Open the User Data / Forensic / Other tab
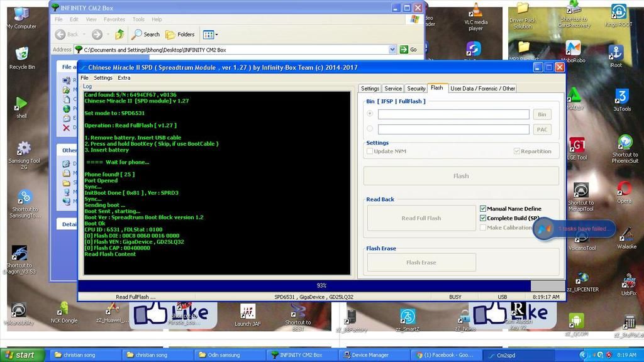The width and height of the screenshot is (644, 362). (482, 89)
